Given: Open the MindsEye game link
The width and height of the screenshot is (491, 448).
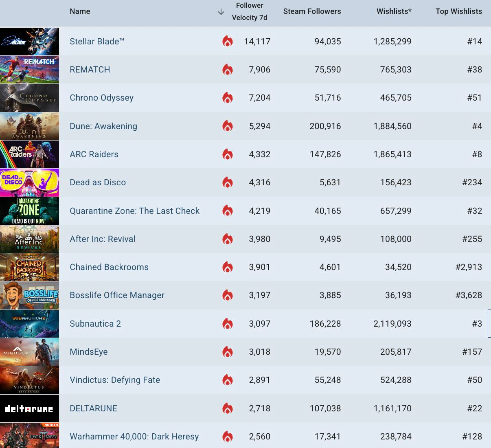Looking at the screenshot, I should [x=89, y=352].
